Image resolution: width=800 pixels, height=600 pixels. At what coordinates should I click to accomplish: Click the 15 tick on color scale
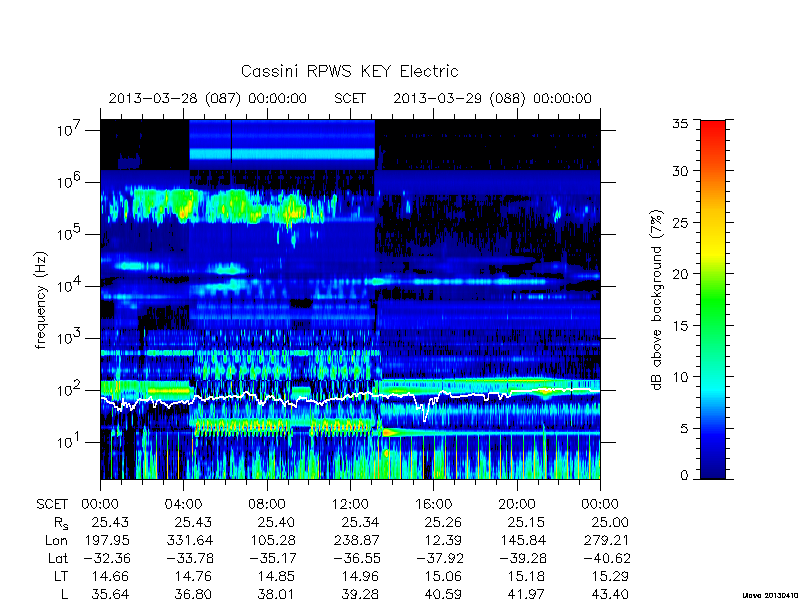pos(680,325)
